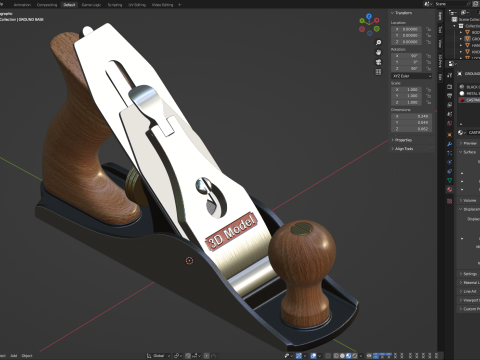Open the Object menu in viewport header

tap(27, 356)
